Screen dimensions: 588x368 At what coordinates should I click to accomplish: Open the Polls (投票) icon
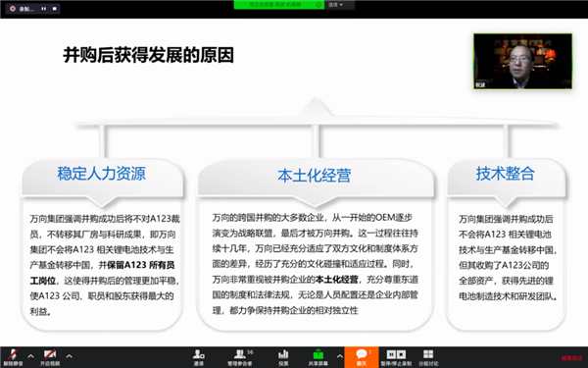click(x=283, y=357)
